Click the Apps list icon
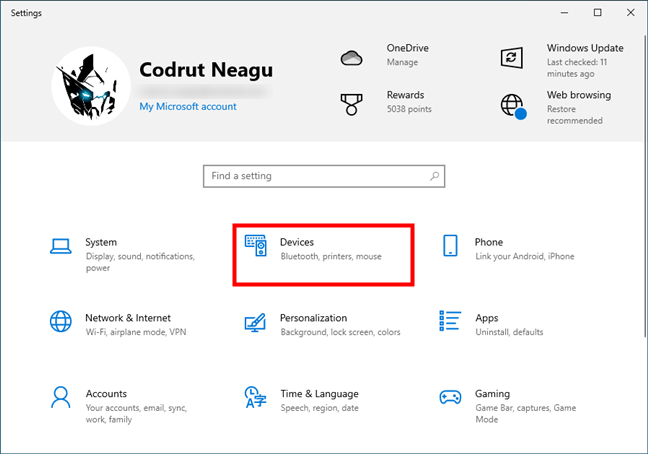The width and height of the screenshot is (648, 454). (x=450, y=321)
